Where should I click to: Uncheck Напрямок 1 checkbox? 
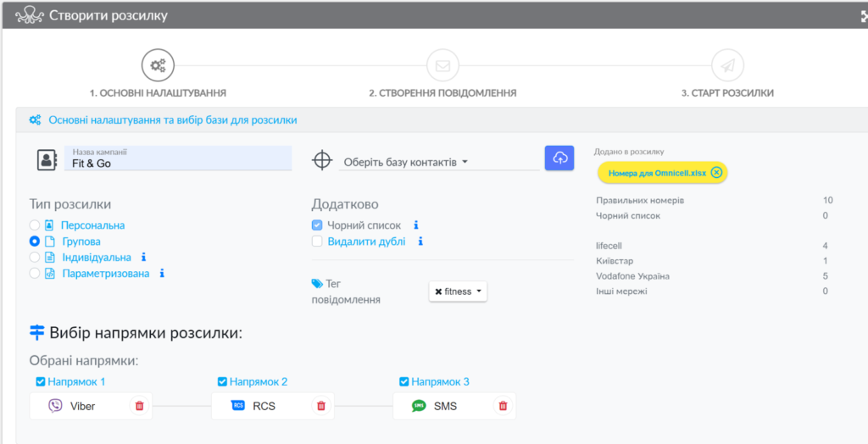(41, 381)
